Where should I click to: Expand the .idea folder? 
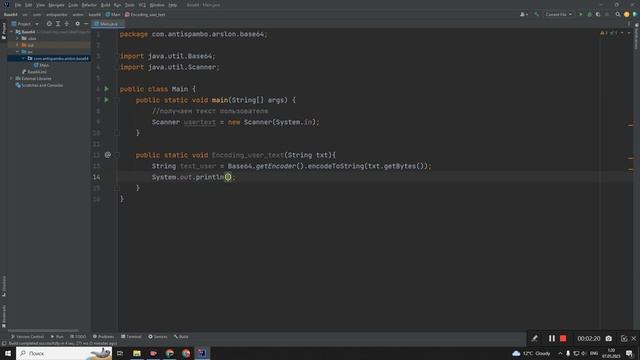(x=18, y=38)
